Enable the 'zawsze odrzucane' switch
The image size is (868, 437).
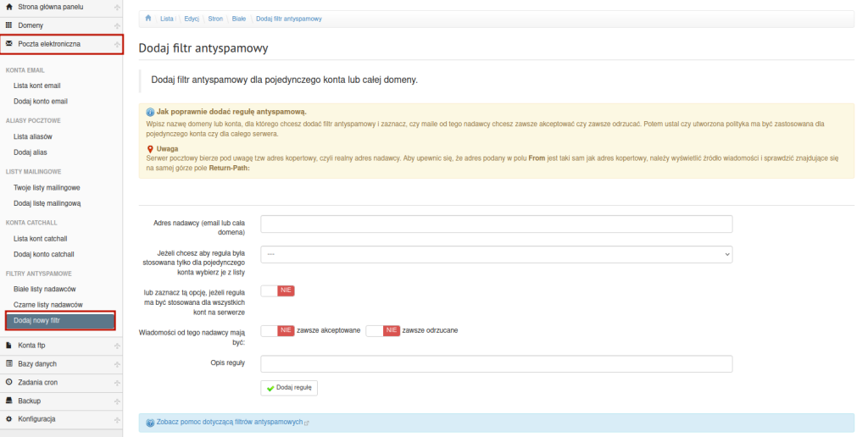pyautogui.click(x=382, y=330)
